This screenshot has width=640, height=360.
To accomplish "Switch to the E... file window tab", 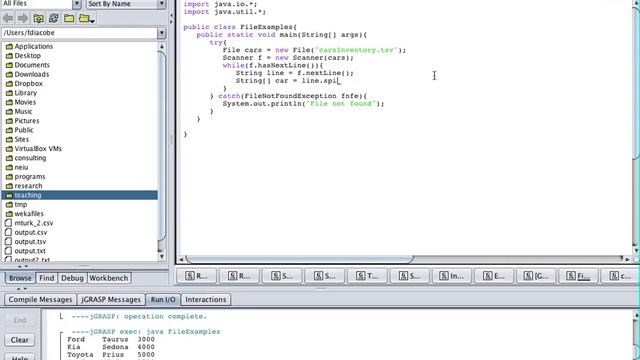I will pos(494,276).
